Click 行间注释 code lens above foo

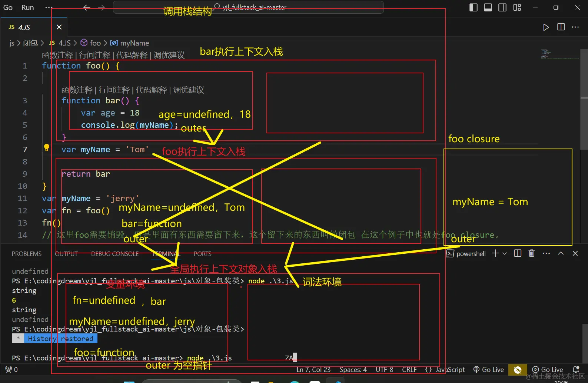pyautogui.click(x=95, y=55)
